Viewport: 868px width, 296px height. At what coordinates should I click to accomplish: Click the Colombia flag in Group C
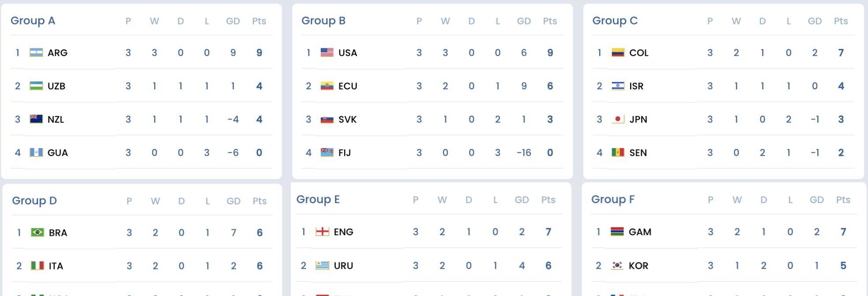pos(618,53)
